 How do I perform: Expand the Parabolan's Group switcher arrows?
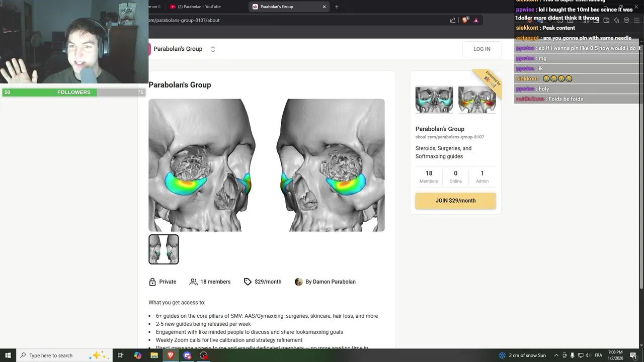point(213,49)
